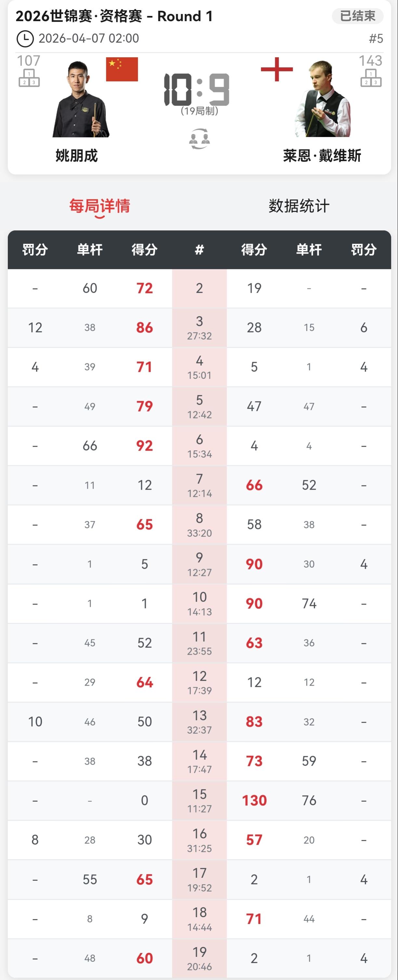Switch to the 数据统计 tab
The height and width of the screenshot is (980, 398).
(299, 206)
